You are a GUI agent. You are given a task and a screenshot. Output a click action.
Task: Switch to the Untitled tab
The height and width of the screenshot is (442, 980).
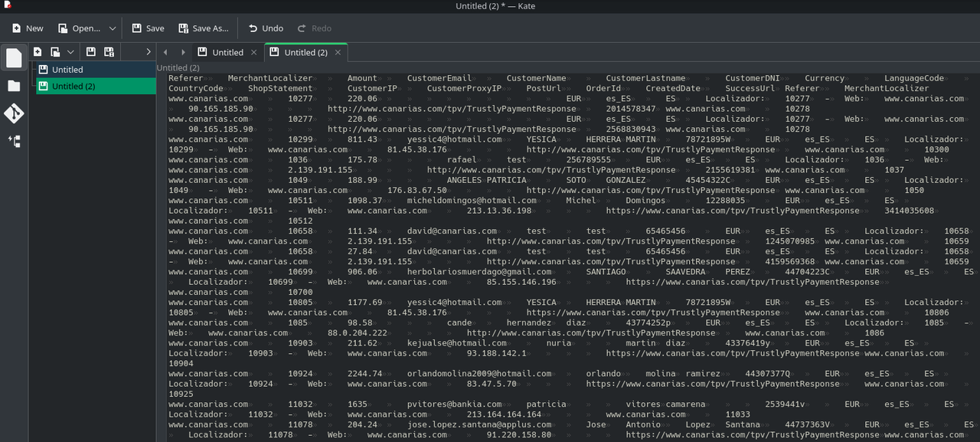tap(227, 53)
